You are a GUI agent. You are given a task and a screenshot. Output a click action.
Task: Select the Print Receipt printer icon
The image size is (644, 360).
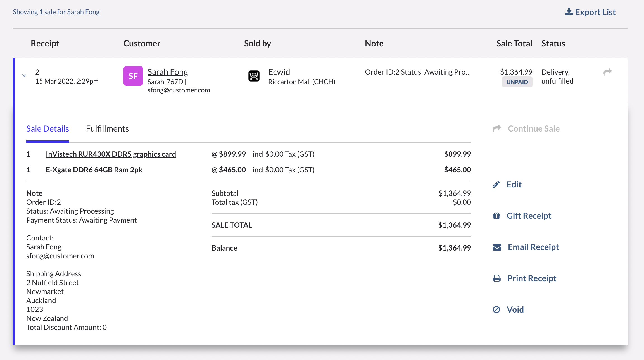(496, 278)
